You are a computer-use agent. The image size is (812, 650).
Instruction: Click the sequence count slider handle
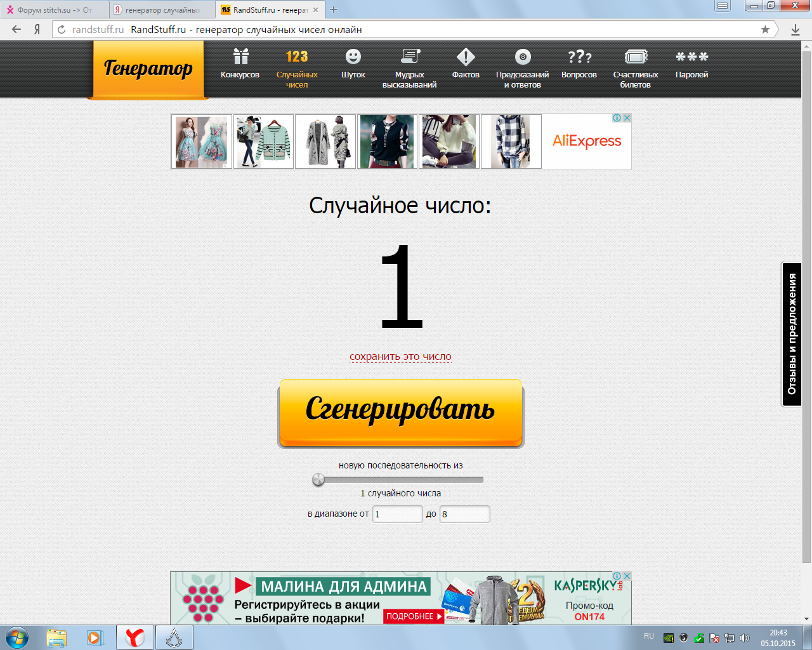[x=318, y=480]
